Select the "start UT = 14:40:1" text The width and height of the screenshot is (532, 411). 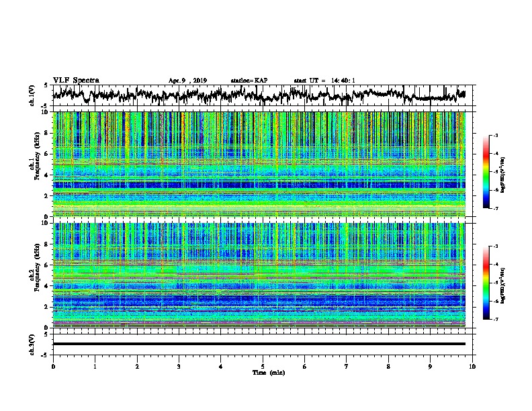tap(324, 81)
